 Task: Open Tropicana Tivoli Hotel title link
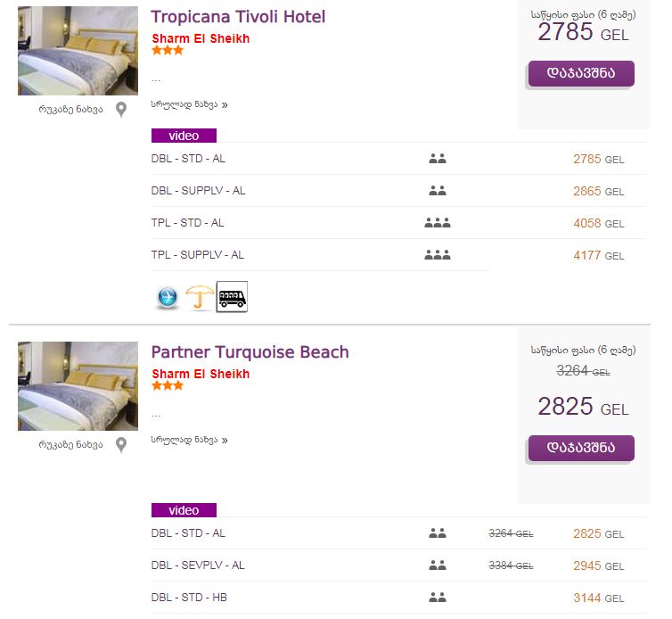point(238,17)
